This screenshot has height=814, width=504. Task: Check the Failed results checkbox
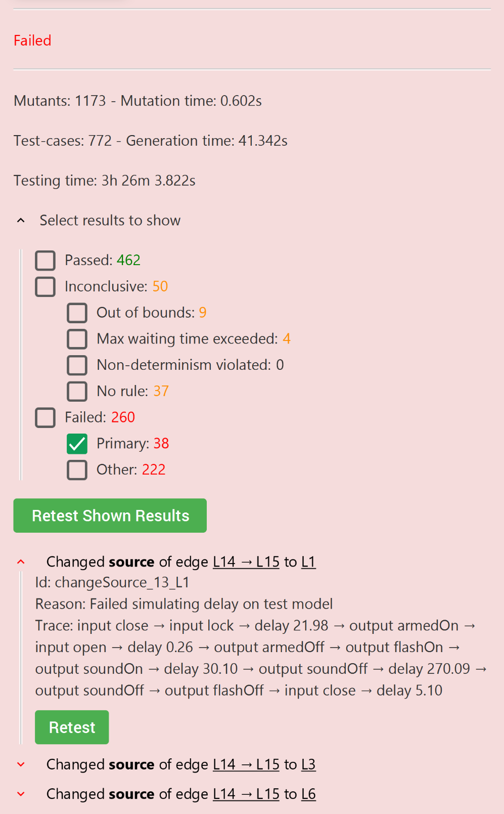pos(45,418)
